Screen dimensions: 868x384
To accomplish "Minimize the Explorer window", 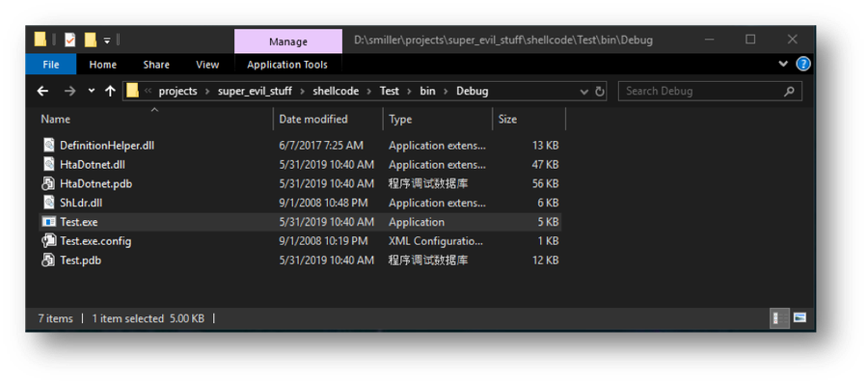I will (709, 40).
